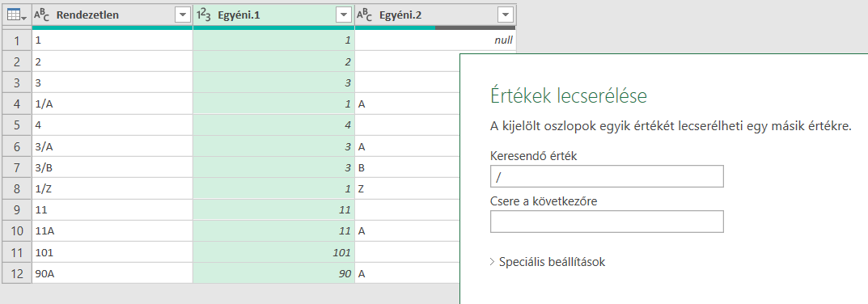Viewport: 868px width, 304px height.
Task: Click the number type icon of Egyéni.1 column
Action: pyautogui.click(x=203, y=15)
